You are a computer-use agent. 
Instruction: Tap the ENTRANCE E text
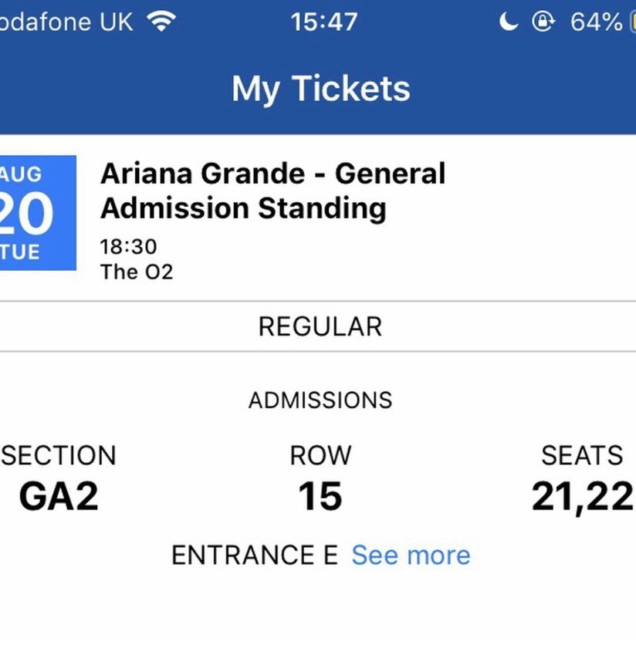click(254, 555)
